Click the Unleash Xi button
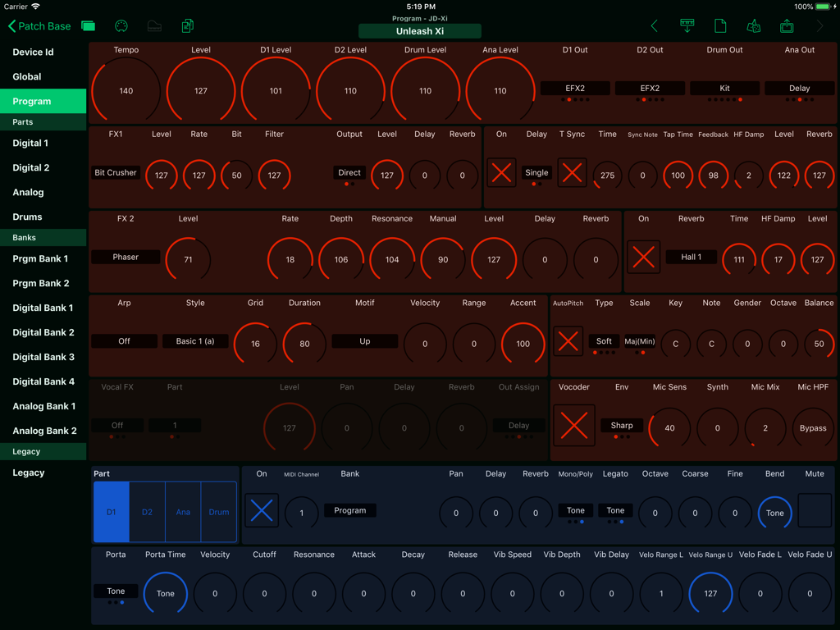 tap(419, 30)
